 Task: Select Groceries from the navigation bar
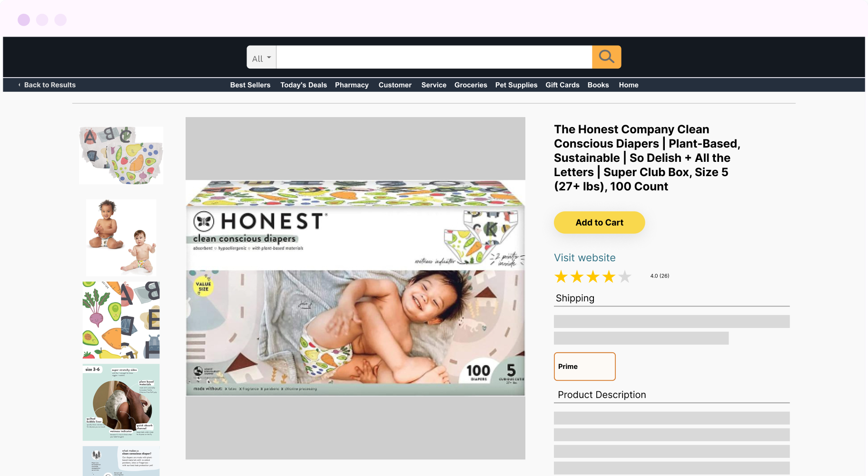tap(471, 85)
